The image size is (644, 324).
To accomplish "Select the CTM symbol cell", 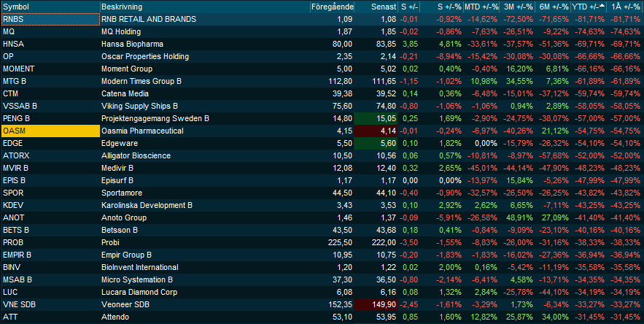I will 50,93.
